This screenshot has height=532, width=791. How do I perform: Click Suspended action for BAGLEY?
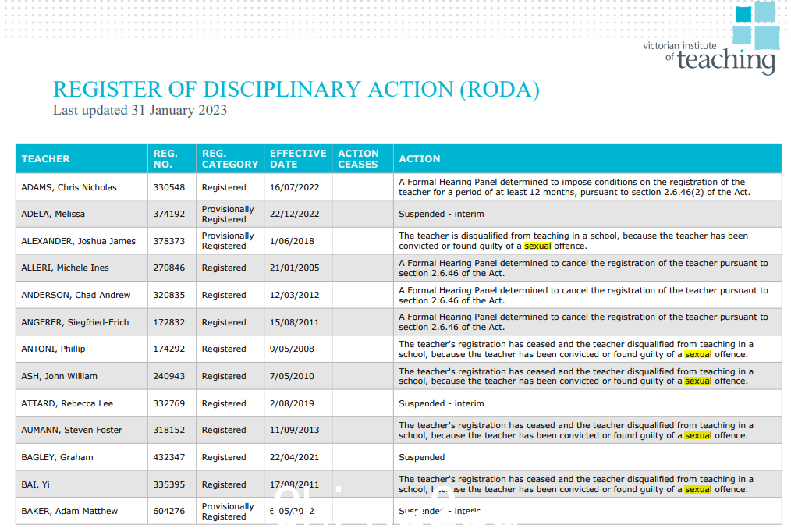tap(422, 457)
